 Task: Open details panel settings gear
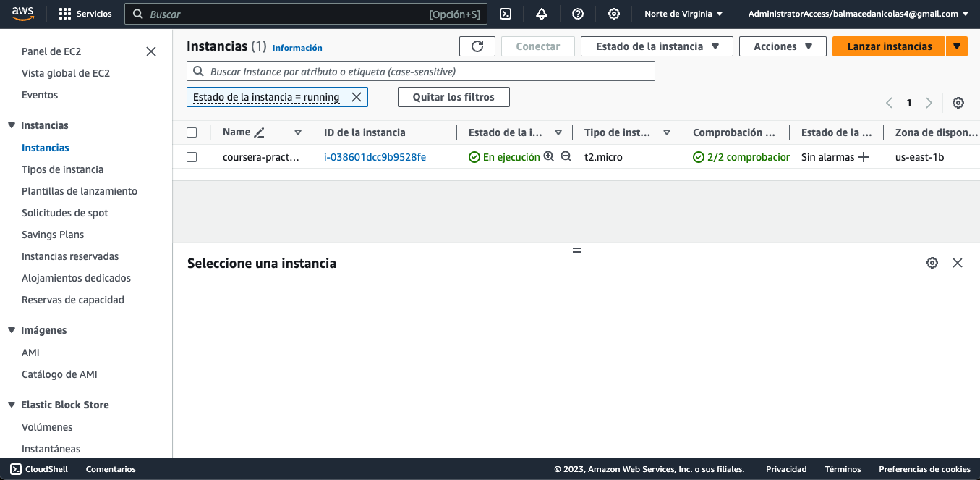[x=932, y=263]
